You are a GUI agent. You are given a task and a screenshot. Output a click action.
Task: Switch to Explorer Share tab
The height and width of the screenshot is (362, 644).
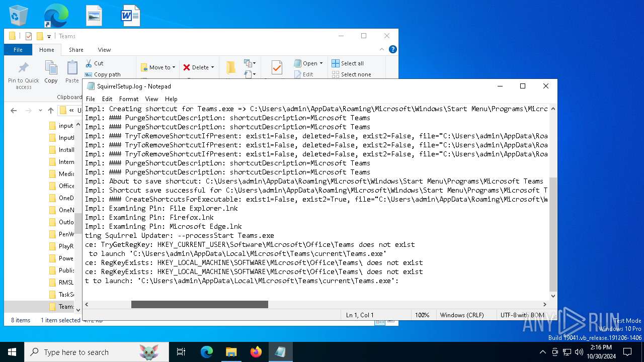point(76,50)
